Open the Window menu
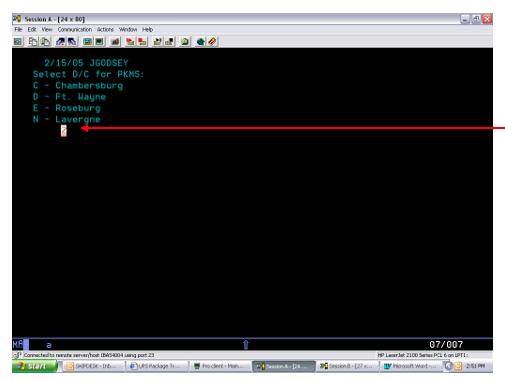This screenshot has width=505, height=380. tap(128, 30)
